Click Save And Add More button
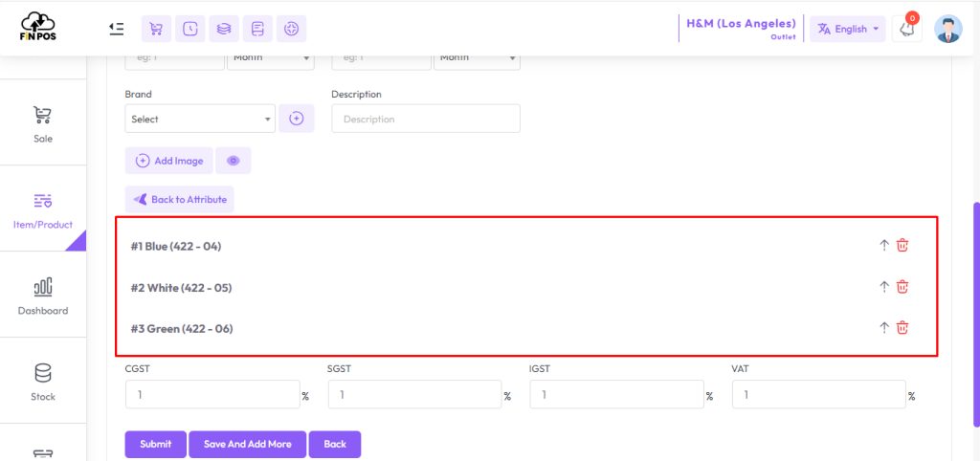The image size is (980, 461). point(248,444)
